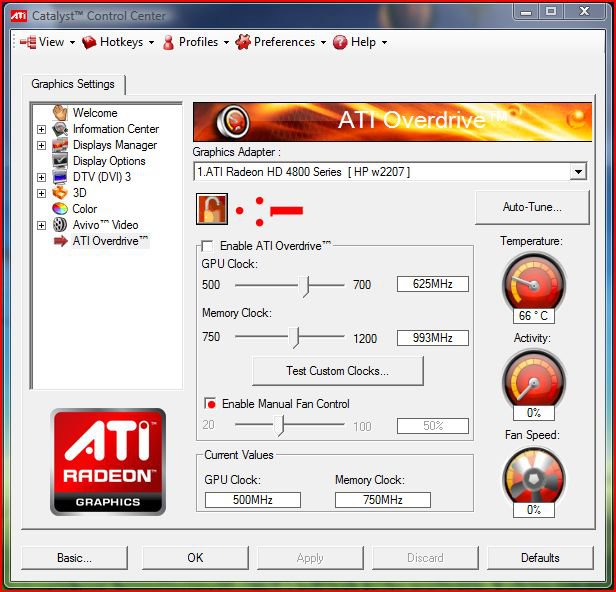The image size is (616, 592).
Task: Open the Graphics Adapter dropdown
Action: (x=578, y=172)
